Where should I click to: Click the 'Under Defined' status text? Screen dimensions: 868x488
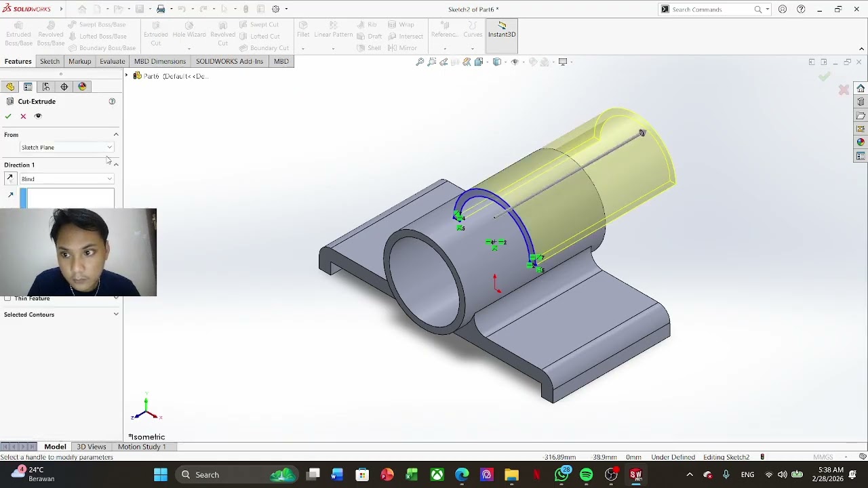coord(673,457)
